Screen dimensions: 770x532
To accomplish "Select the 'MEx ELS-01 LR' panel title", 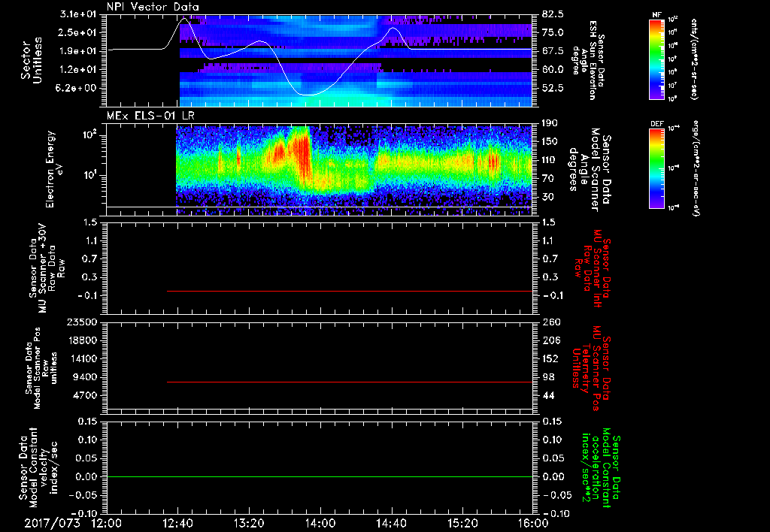I will 150,116.
